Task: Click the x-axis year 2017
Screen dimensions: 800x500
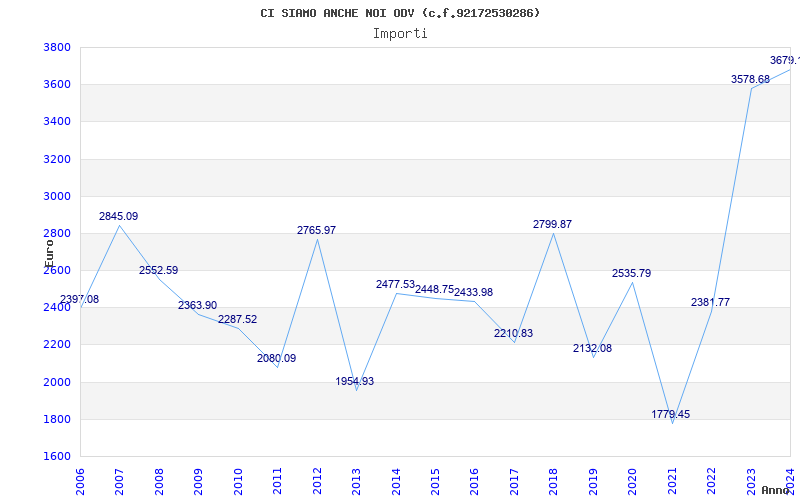Action: pyautogui.click(x=514, y=482)
